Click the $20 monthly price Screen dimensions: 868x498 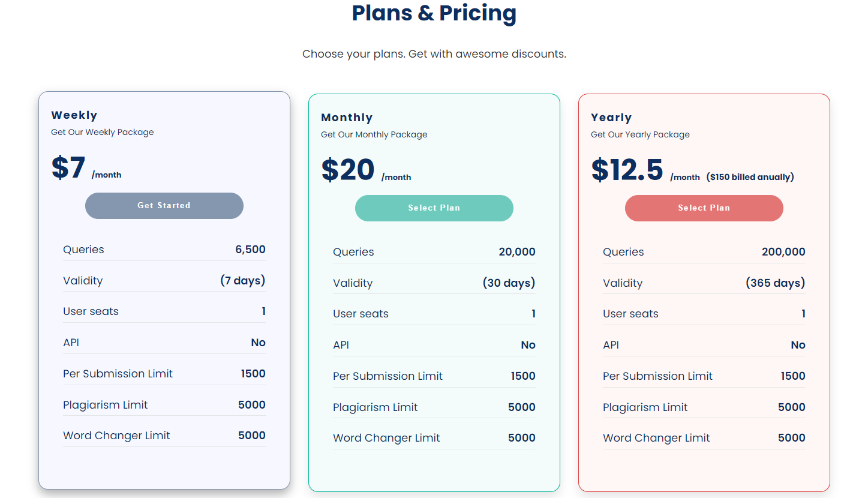[348, 170]
